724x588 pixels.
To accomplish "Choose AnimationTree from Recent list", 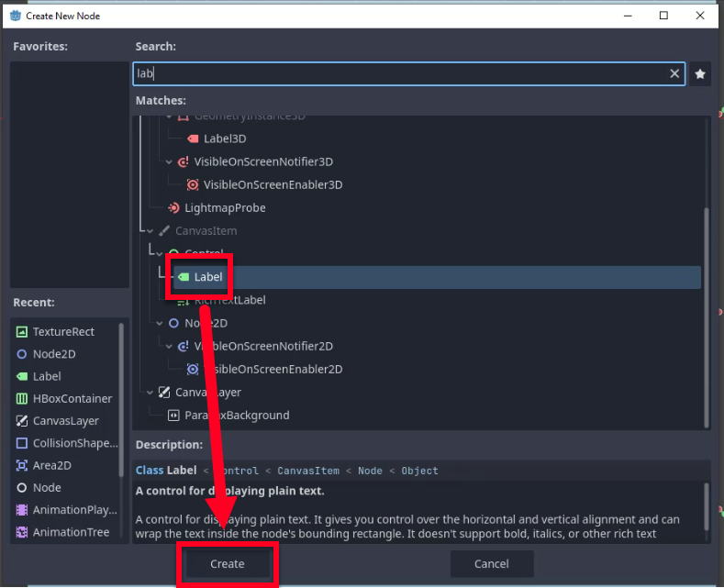I will tap(71, 532).
